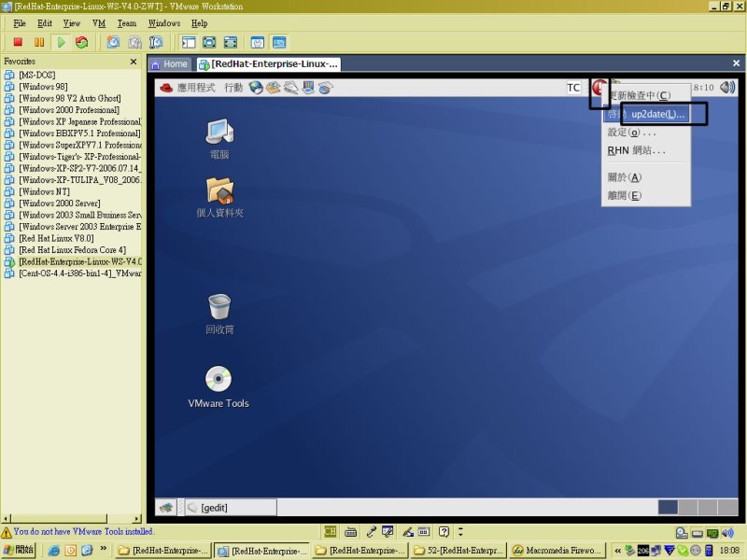This screenshot has width=747, height=560.
Task: Click the guest volume speaker icon
Action: coord(727,87)
